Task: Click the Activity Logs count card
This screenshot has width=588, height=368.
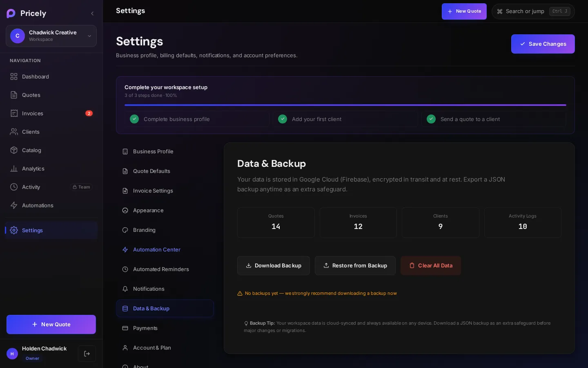Action: click(x=523, y=222)
